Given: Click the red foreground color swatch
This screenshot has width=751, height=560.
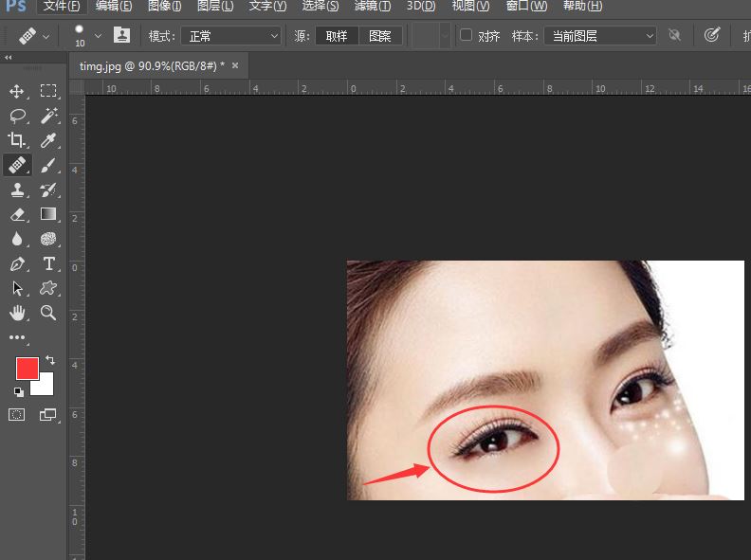Looking at the screenshot, I should tap(26, 368).
